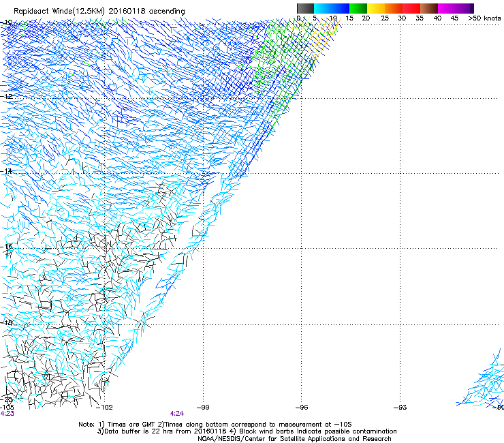Click the longitude label '-105'
504x443 pixels.
pyautogui.click(x=7, y=408)
